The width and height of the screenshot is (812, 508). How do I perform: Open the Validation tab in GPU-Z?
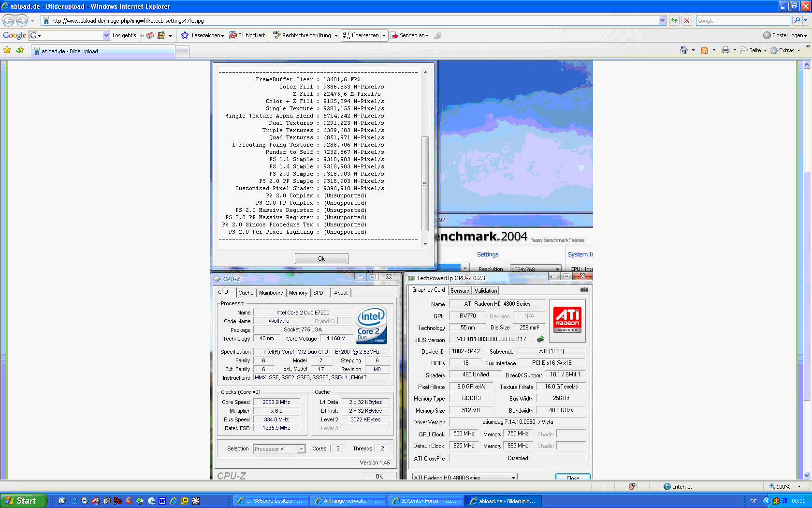[x=486, y=291]
